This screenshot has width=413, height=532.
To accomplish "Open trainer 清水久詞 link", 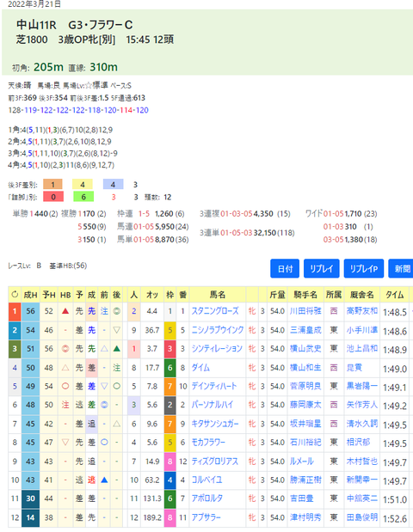I will (362, 424).
